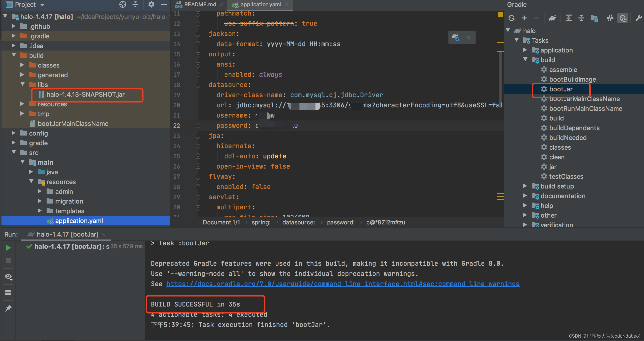Toggle the Run panel eye view option
This screenshot has width=644, height=341.
8,277
